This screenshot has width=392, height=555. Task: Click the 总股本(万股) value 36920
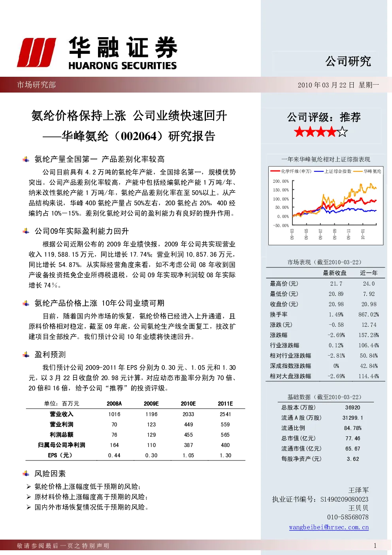pos(353,407)
